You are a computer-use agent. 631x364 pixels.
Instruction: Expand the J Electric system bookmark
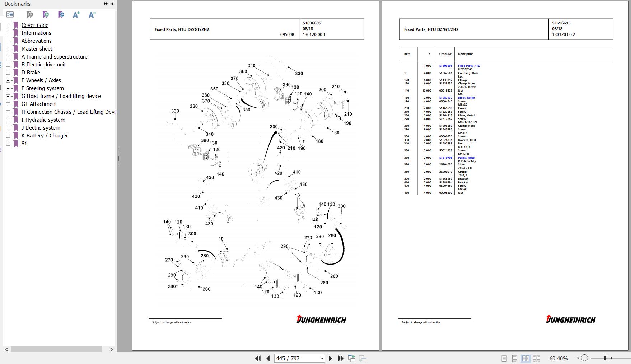[x=8, y=128]
